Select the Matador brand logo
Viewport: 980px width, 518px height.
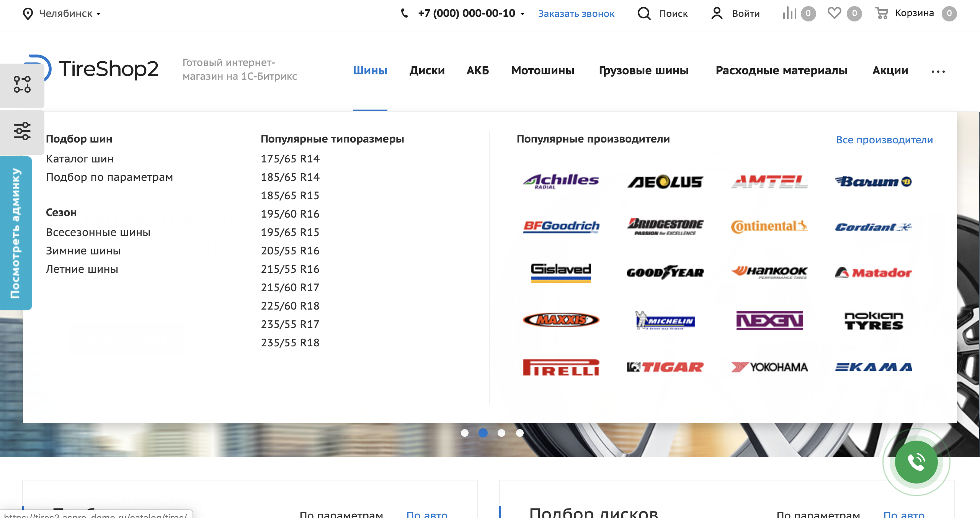pos(874,272)
